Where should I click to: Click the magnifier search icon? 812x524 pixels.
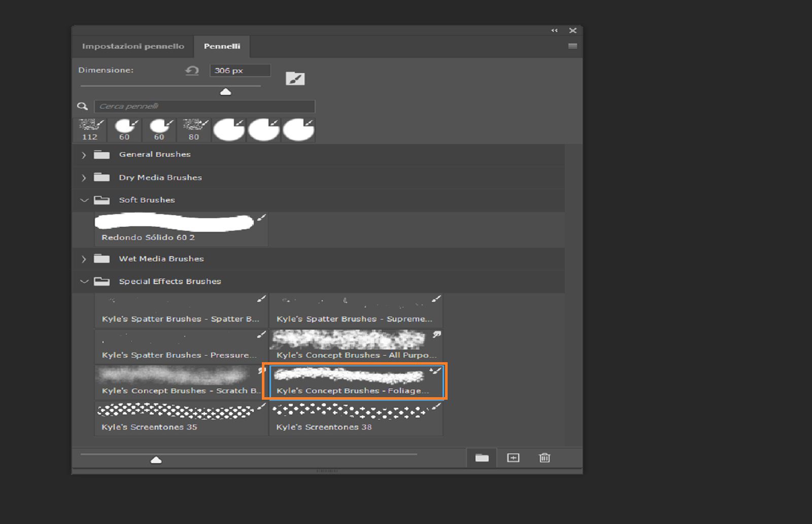click(x=82, y=106)
